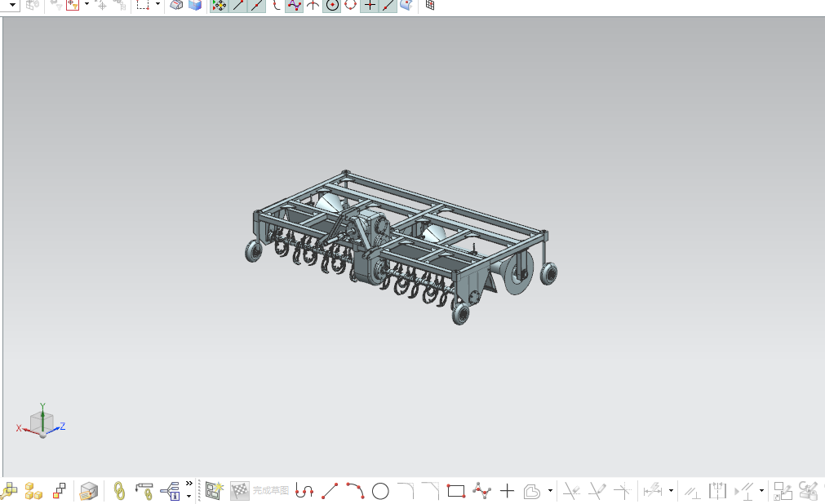Toggle Intersection snapping
Image resolution: width=825 pixels, height=504 pixels.
(313, 5)
